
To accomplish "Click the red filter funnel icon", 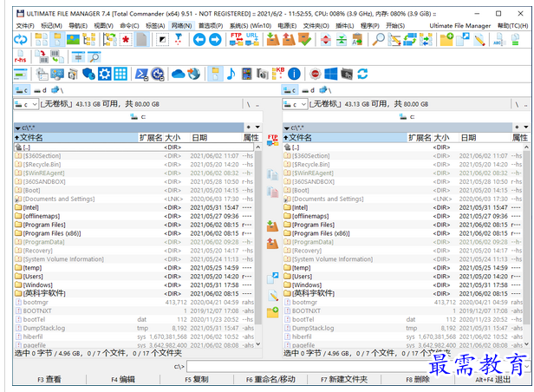I will click(178, 40).
